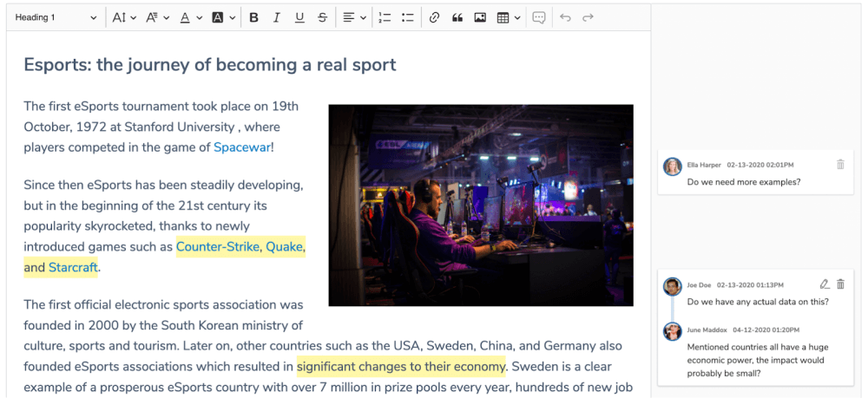Viewport: 868px width, 398px height.
Task: Insert a bulleted list
Action: [x=408, y=17]
